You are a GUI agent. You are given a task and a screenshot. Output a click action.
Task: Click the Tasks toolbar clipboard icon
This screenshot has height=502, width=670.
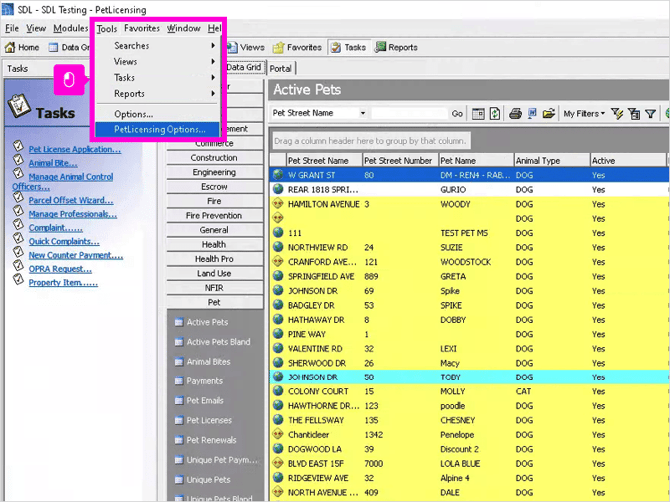pos(336,47)
